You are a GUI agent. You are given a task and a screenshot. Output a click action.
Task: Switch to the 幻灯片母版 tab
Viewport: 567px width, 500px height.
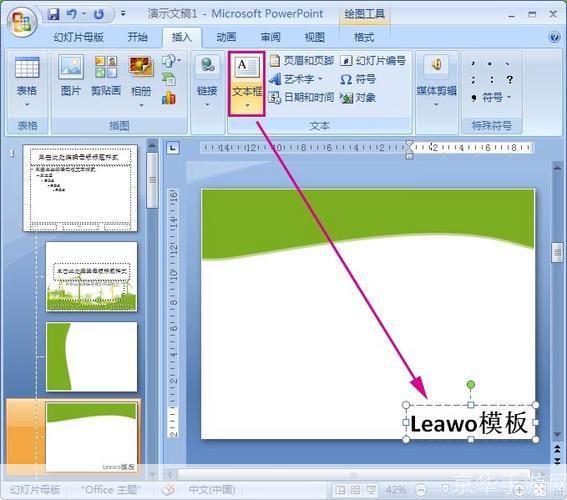(x=78, y=37)
